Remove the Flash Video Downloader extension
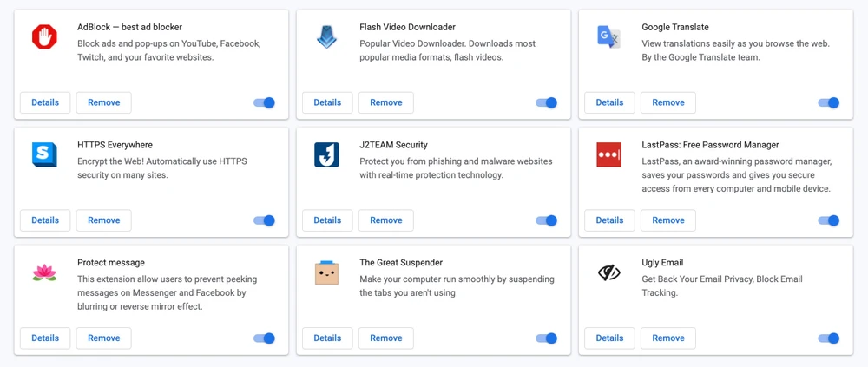 coord(385,102)
